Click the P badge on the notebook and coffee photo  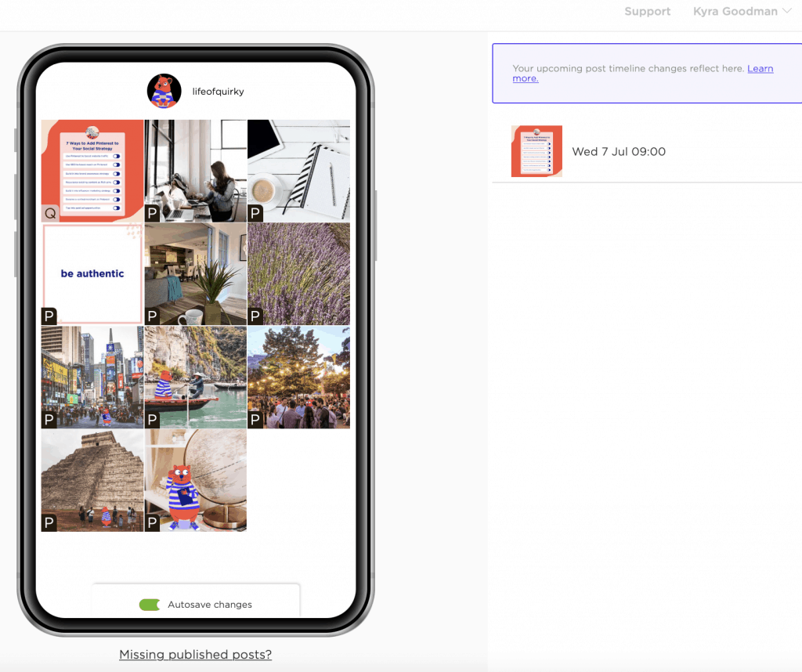[x=255, y=213]
